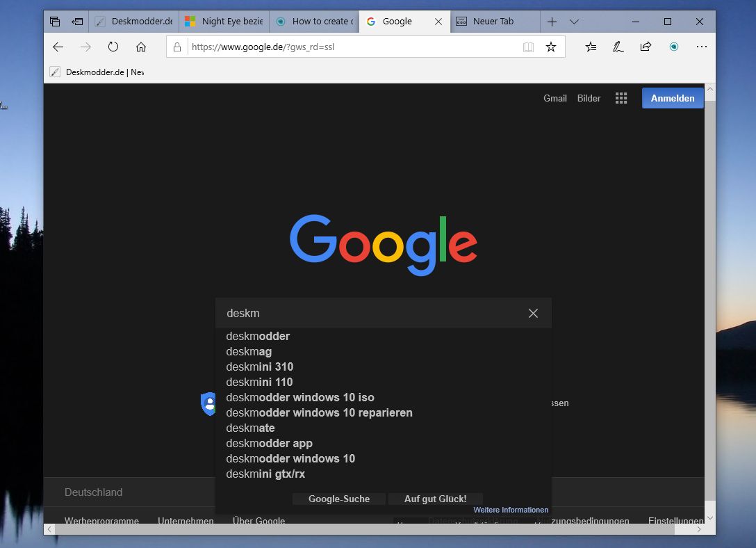Add page to favorites with star icon
Image resolution: width=756 pixels, height=548 pixels.
click(x=551, y=47)
